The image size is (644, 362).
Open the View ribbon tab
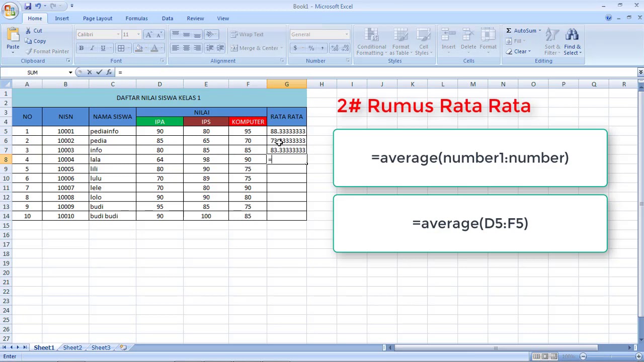pos(223,19)
